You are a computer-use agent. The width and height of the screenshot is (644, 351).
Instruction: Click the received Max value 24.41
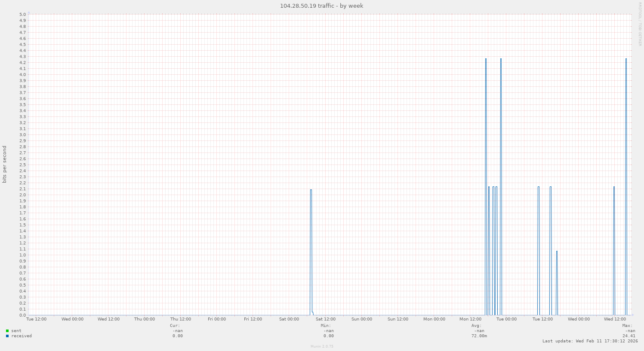[629, 336]
